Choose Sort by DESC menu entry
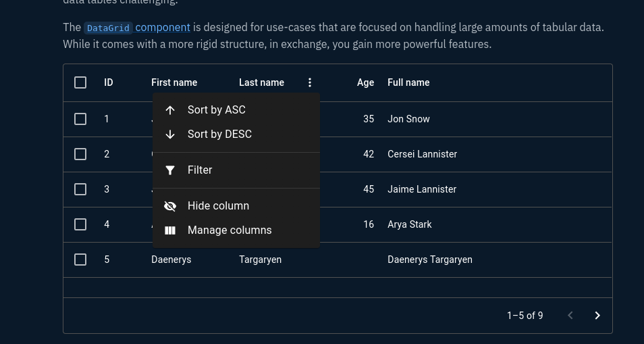This screenshot has height=344, width=644. click(236, 134)
